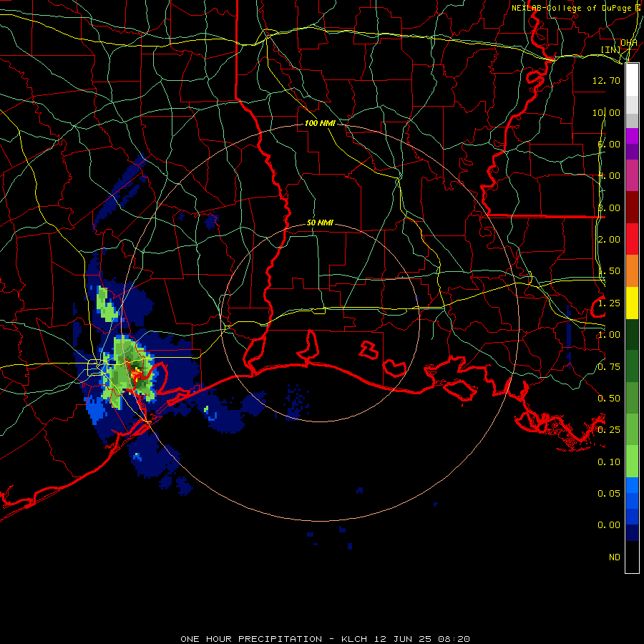Screen dimensions: 644x644
Task: Pick the orange swatch beside 1.50
Action: (x=632, y=271)
